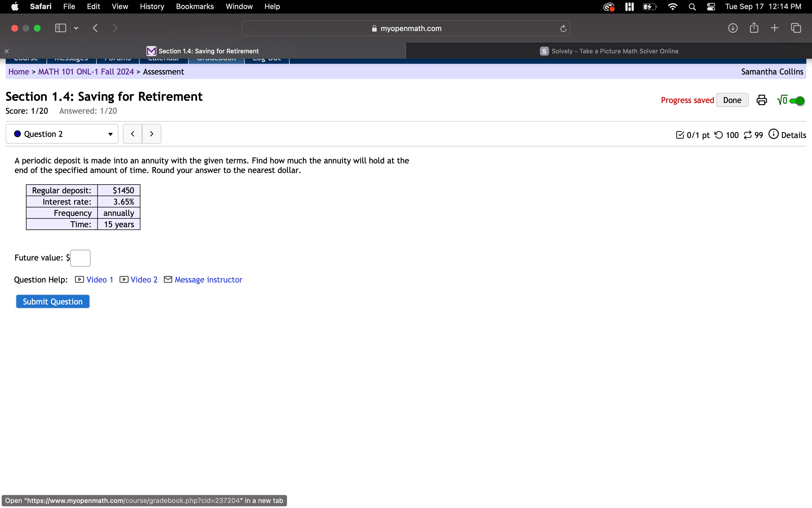Image resolution: width=812 pixels, height=508 pixels.
Task: Print the assessment
Action: 762,100
